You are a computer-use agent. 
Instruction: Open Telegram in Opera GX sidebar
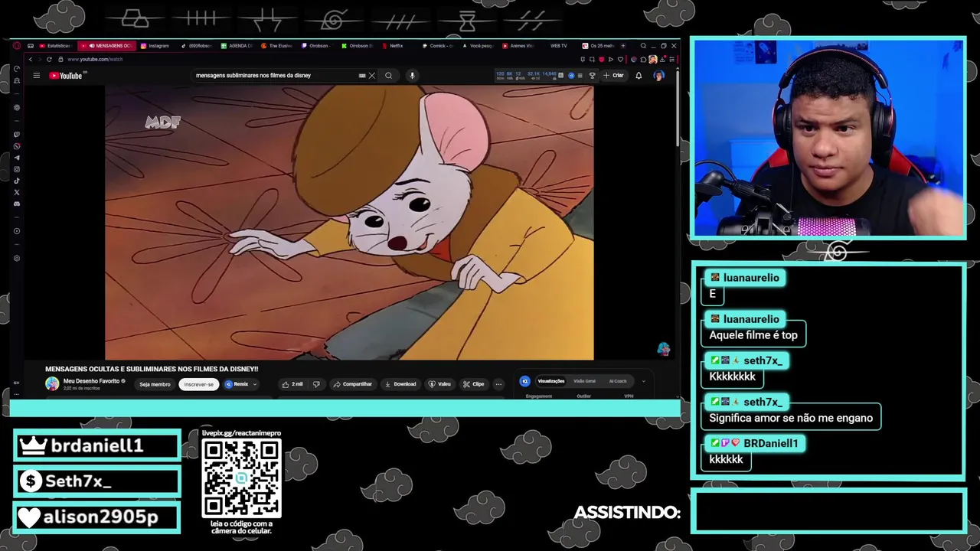point(17,158)
